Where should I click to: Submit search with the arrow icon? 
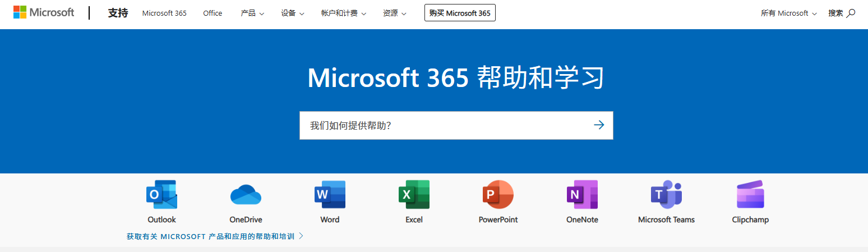point(599,125)
